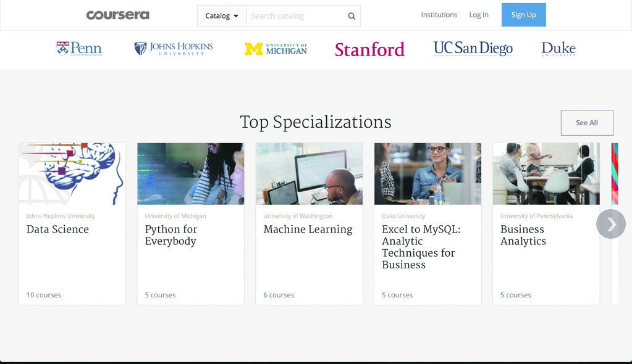The image size is (632, 364).
Task: Click the search magnifier icon
Action: point(351,15)
